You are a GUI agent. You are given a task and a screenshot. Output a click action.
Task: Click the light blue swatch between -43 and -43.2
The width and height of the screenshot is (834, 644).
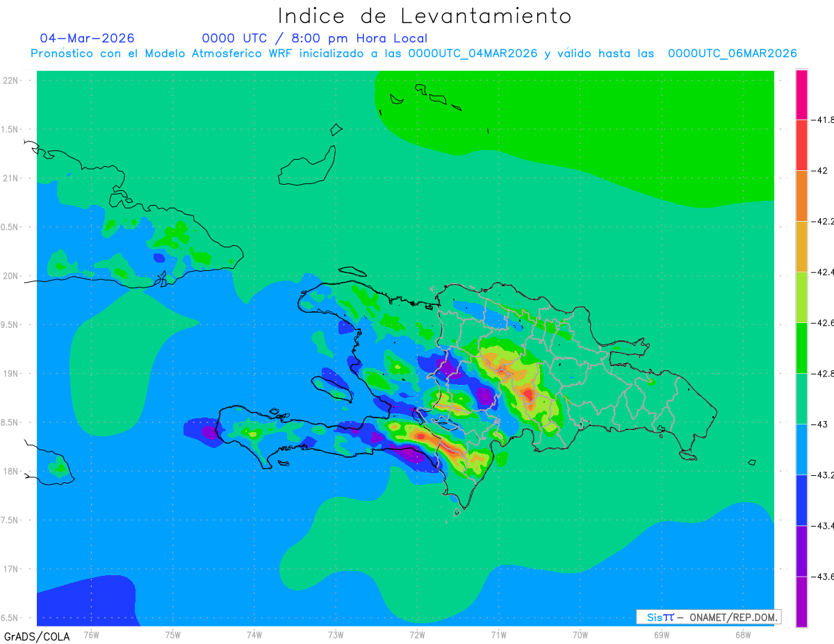[x=801, y=449]
